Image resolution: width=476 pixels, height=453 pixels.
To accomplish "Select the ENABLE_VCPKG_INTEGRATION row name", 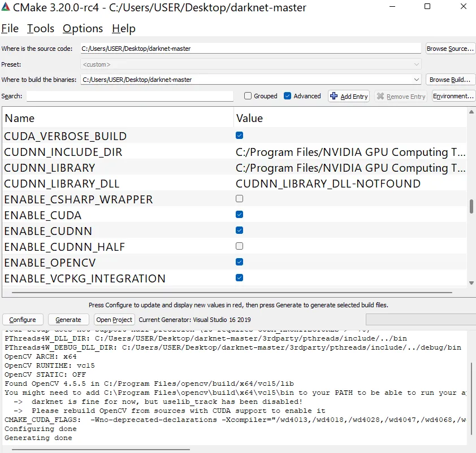I will [x=85, y=278].
